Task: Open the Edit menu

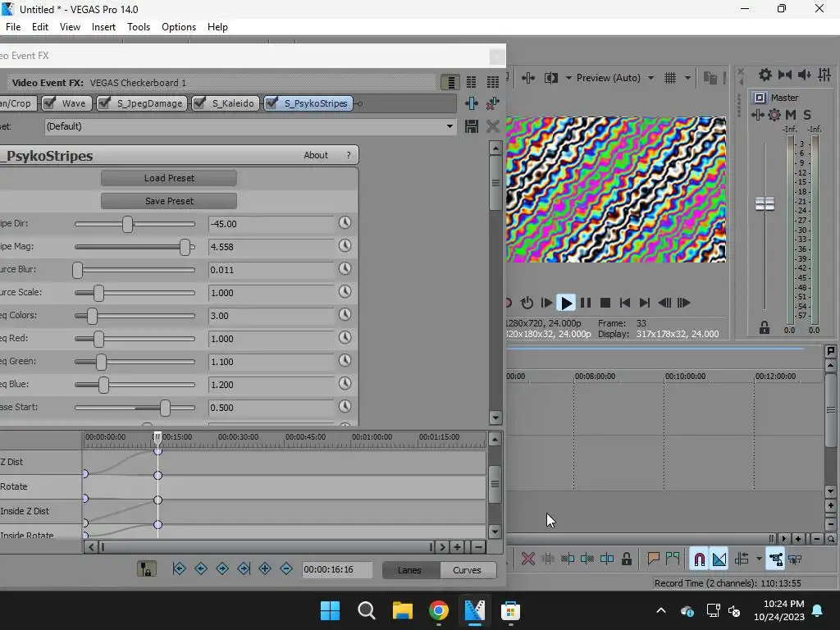Action: [x=39, y=27]
